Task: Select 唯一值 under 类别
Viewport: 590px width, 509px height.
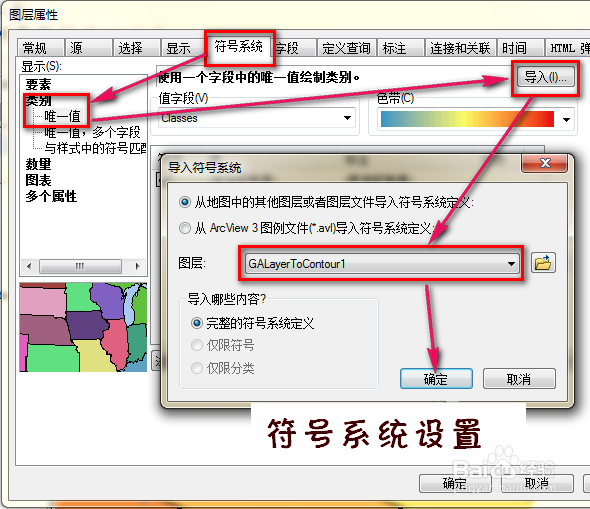Action: click(x=62, y=116)
